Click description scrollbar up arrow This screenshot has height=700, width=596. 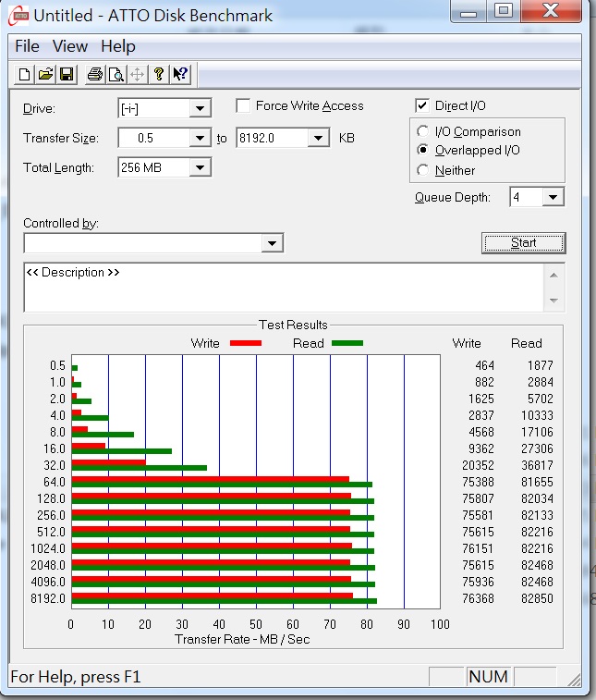coord(553,275)
